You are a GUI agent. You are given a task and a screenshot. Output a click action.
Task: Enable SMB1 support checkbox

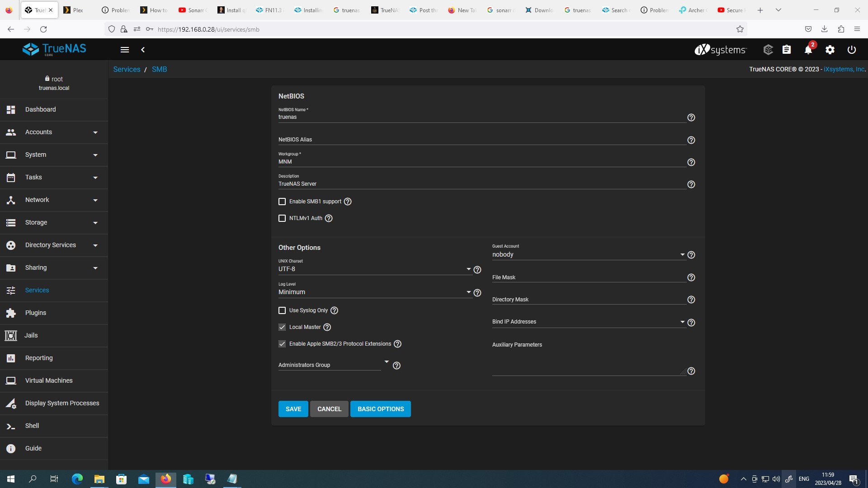click(282, 202)
